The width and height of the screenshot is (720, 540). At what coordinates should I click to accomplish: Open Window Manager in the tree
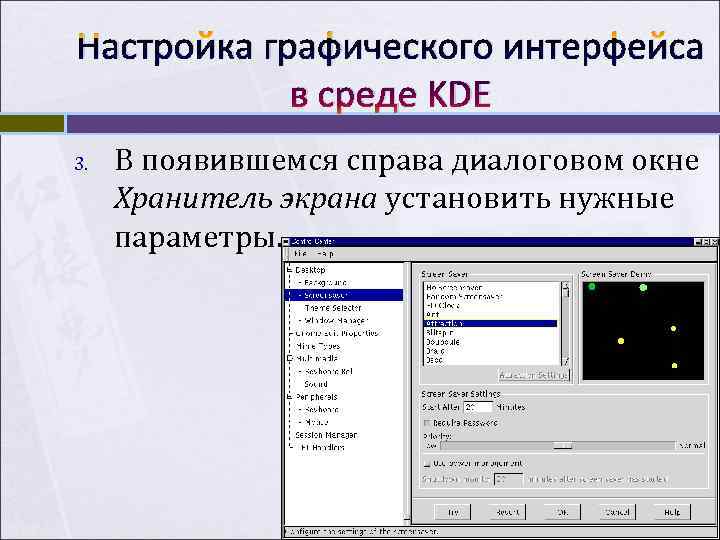[336, 321]
